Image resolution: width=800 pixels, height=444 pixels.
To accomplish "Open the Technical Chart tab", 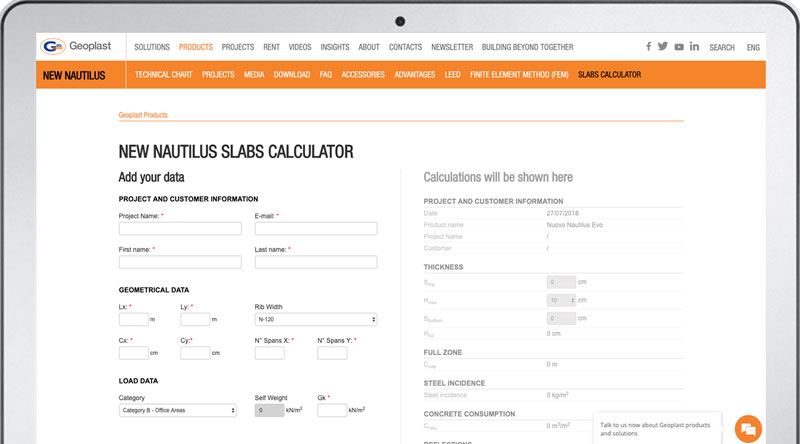I will pyautogui.click(x=163, y=75).
